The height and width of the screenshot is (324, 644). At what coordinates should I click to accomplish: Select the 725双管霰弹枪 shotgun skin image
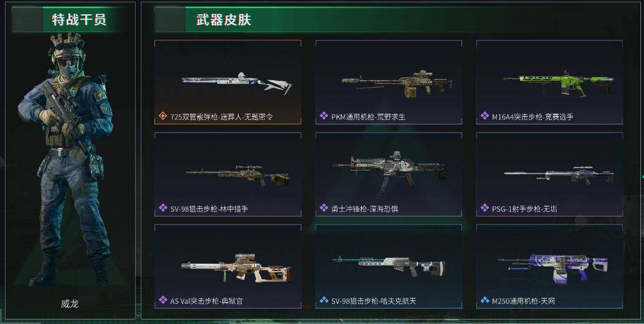237,83
